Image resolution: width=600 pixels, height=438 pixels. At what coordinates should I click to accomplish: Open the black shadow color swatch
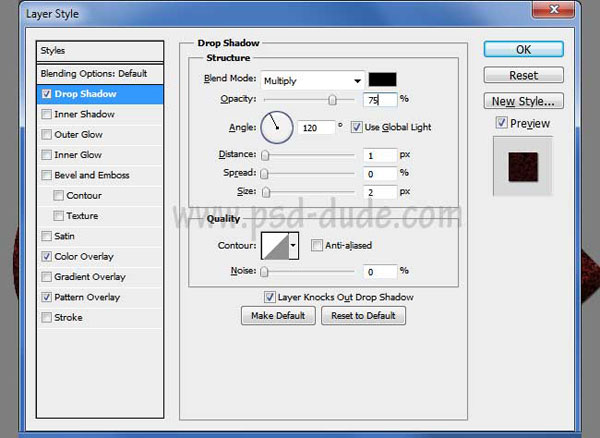coord(382,80)
